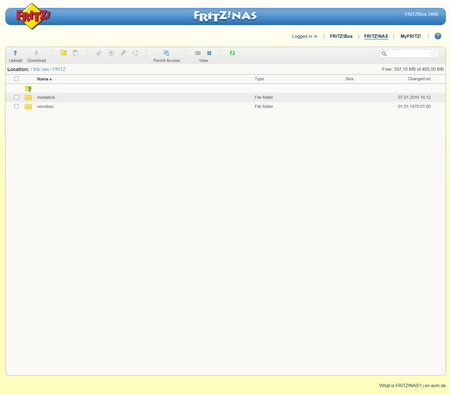This screenshot has height=395, width=450.
Task: Click the Permit Access icon
Action: pos(166,53)
